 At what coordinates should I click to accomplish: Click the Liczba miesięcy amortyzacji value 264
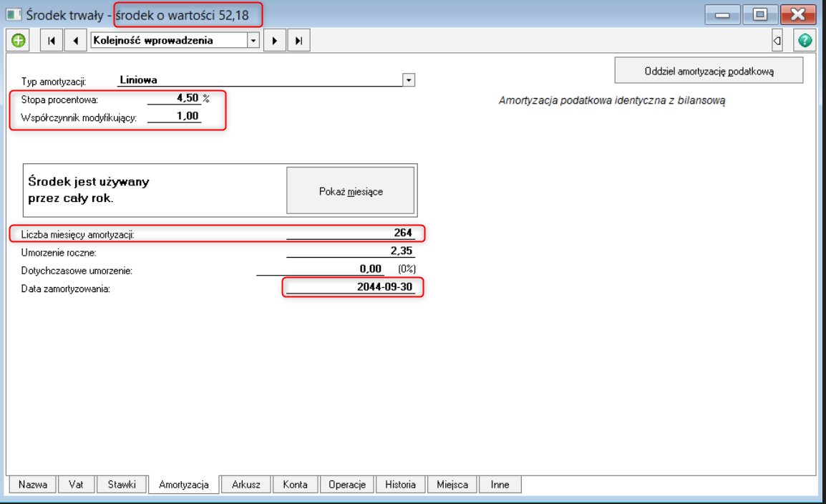[350, 233]
